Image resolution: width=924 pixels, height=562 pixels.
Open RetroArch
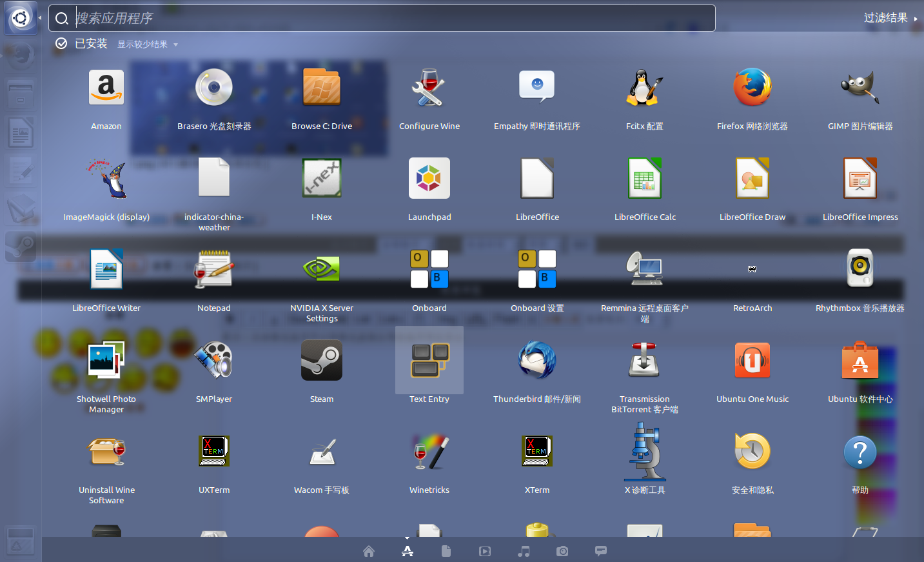click(x=752, y=269)
